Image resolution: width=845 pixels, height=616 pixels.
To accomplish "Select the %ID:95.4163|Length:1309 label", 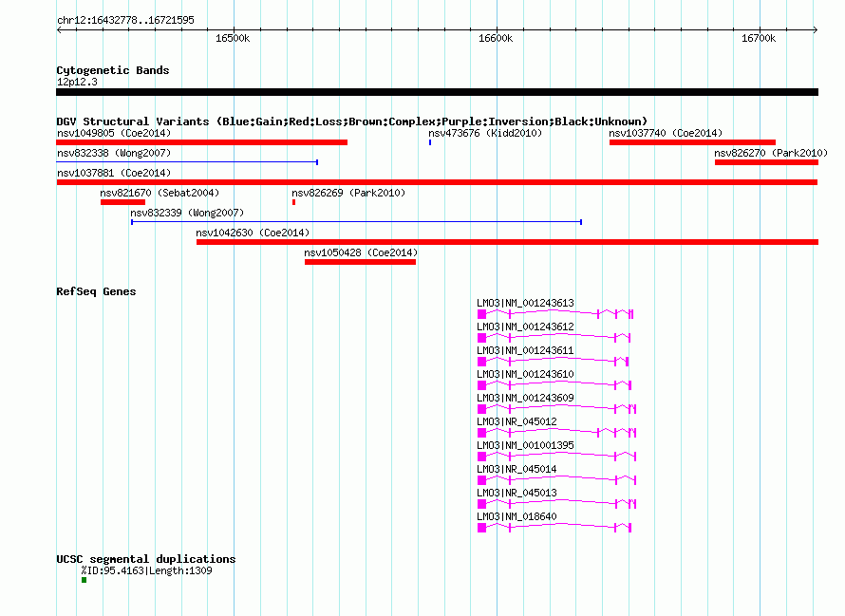I will [146, 570].
